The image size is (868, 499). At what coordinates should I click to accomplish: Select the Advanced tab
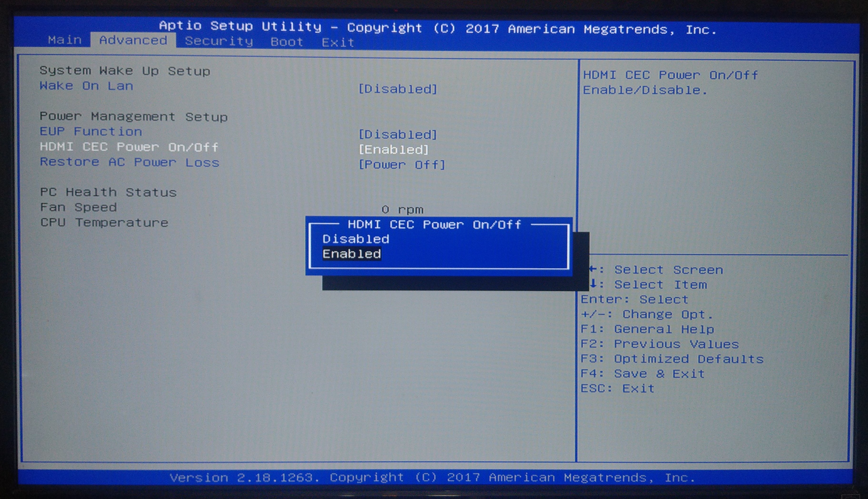point(133,40)
